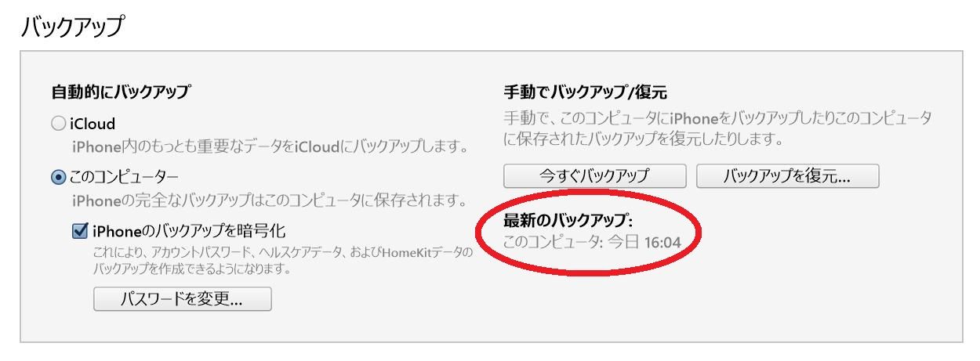Screen dimensions: 980x361
Task: Click the HomeKit encryption explanation text
Action: 282,262
